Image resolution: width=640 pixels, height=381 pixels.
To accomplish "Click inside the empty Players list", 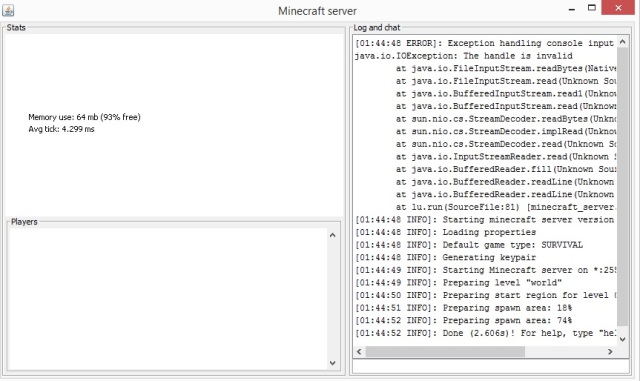I will (x=168, y=299).
